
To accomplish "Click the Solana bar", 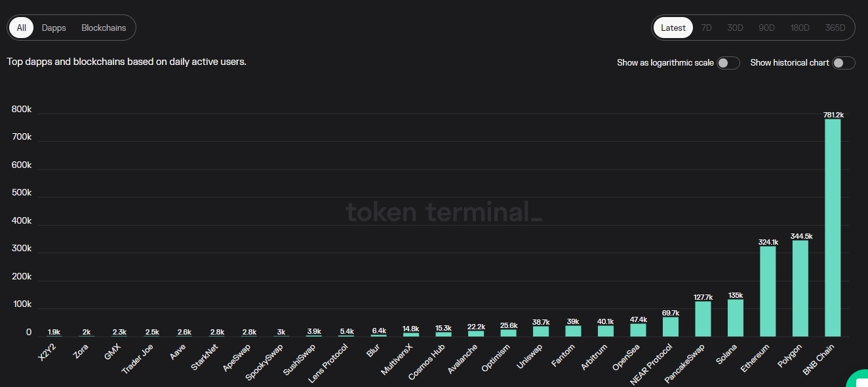I will click(736, 318).
